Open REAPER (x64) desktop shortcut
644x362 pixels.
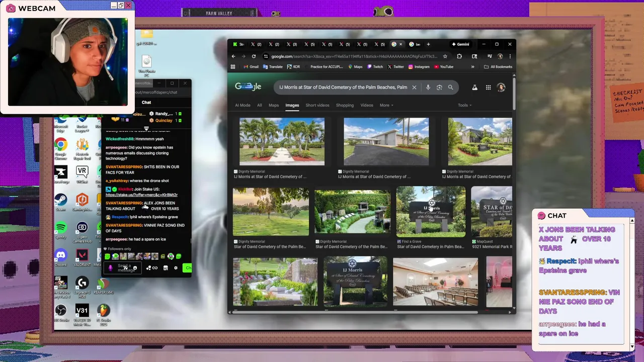click(x=104, y=286)
